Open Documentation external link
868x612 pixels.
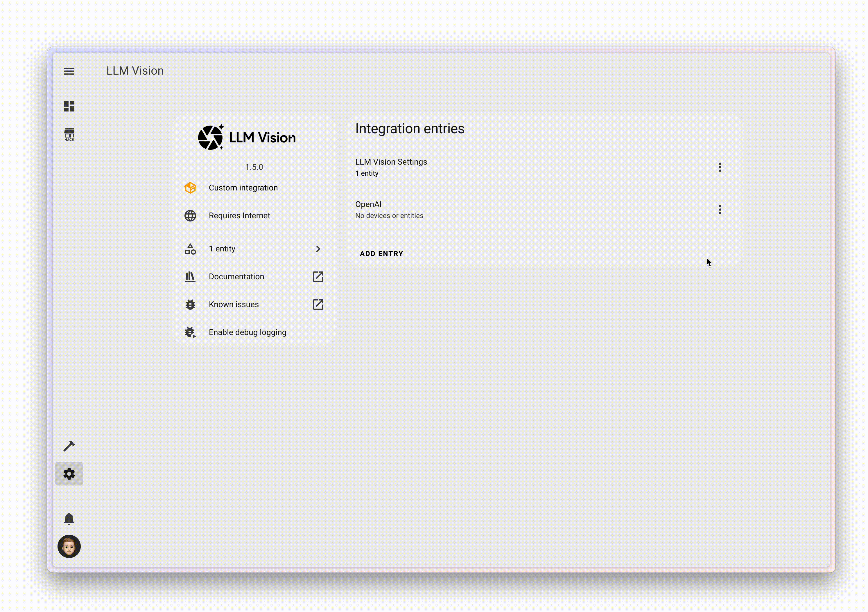click(318, 277)
